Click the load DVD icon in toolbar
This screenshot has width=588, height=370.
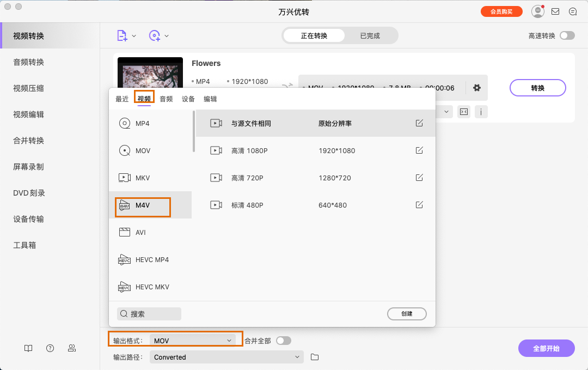point(154,35)
